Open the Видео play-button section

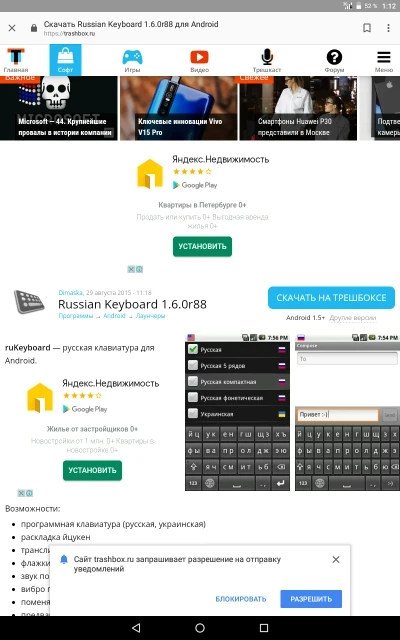(x=199, y=60)
